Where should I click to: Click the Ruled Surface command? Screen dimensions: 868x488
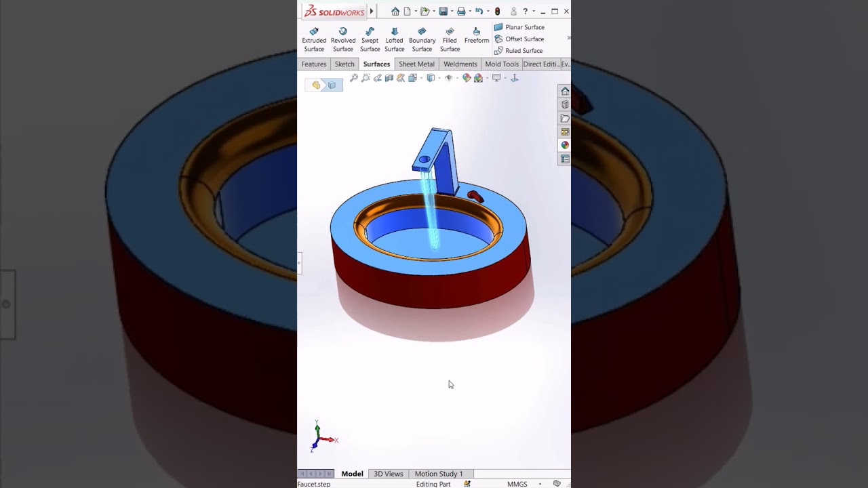pos(519,51)
